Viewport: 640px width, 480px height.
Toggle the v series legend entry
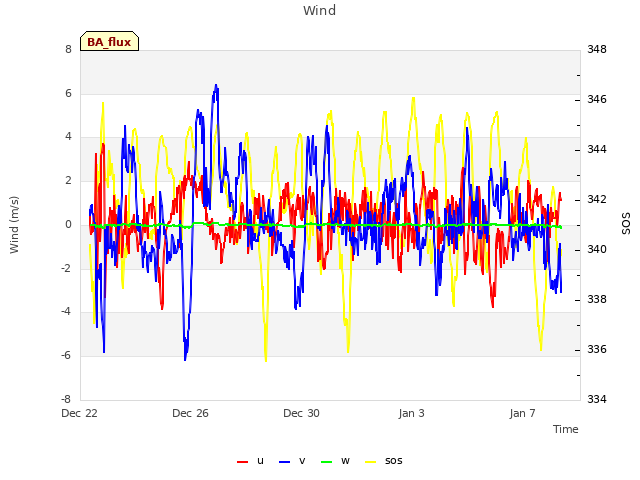pyautogui.click(x=292, y=461)
